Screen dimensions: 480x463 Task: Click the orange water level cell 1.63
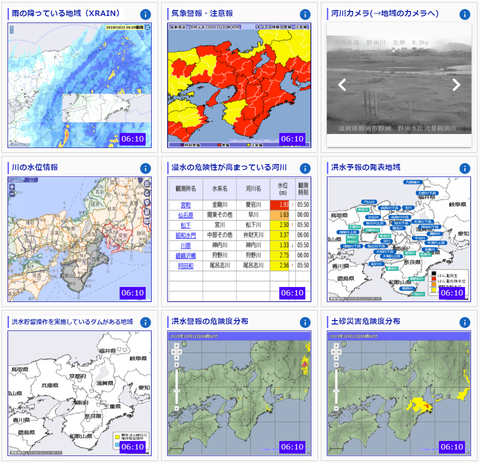[280, 215]
